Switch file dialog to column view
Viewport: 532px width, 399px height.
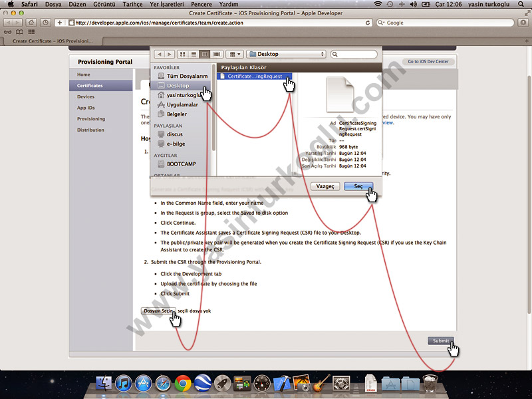click(x=205, y=55)
